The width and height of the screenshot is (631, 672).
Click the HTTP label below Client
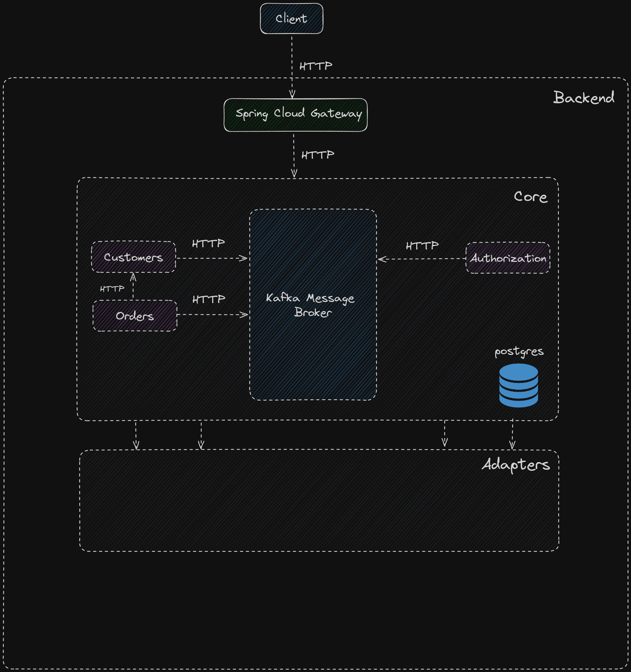pyautogui.click(x=316, y=66)
